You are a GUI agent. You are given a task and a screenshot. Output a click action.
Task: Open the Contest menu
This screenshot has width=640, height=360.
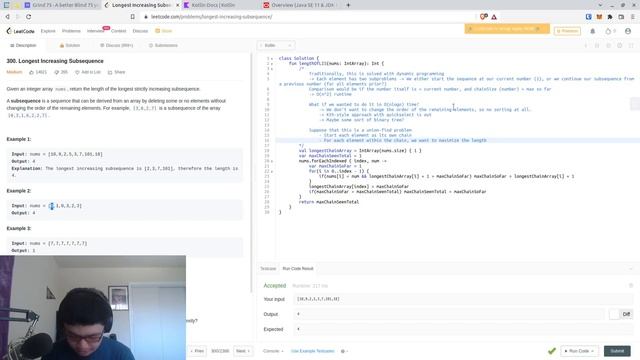tap(118, 31)
